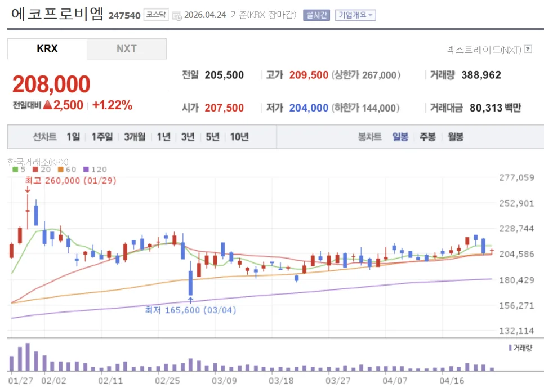Viewport: 544px width, 392px height.
Task: Click the +1.22% change rate
Action: point(113,105)
